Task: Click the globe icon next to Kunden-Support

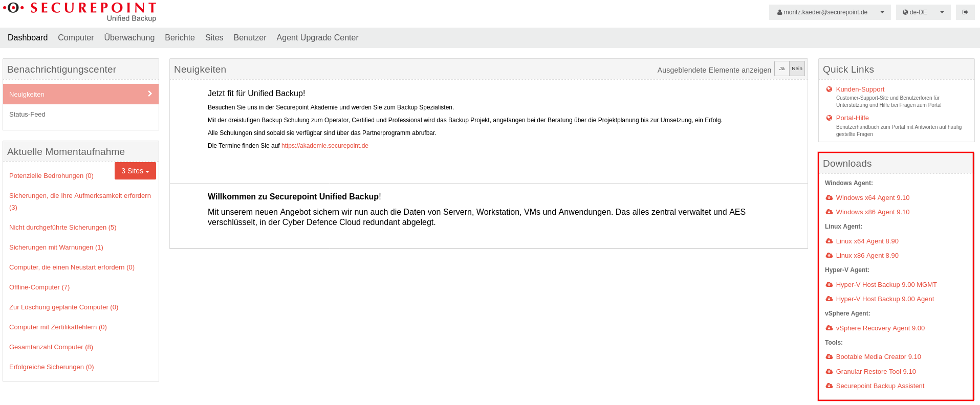Action: pyautogui.click(x=829, y=89)
